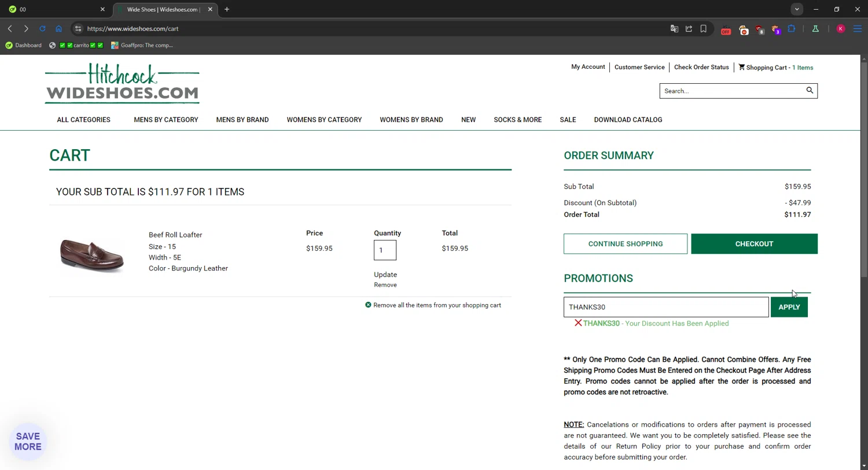Open the translate page icon

pos(674,28)
